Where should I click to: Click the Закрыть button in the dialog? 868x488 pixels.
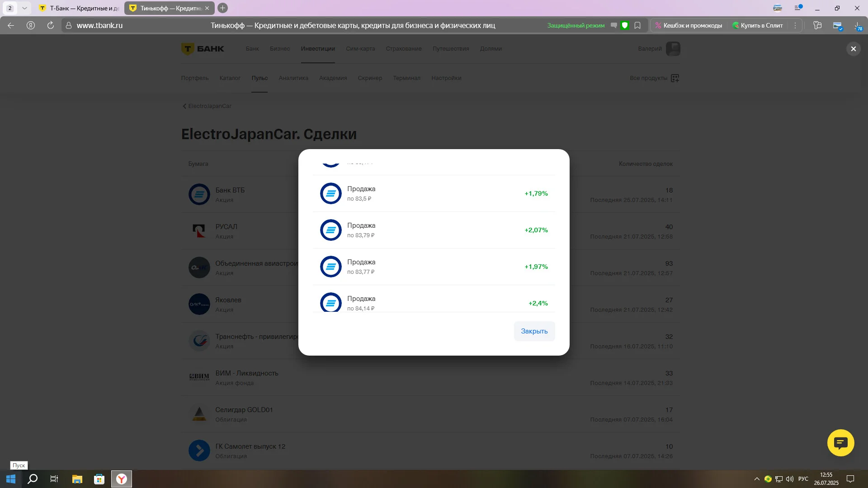pyautogui.click(x=534, y=331)
